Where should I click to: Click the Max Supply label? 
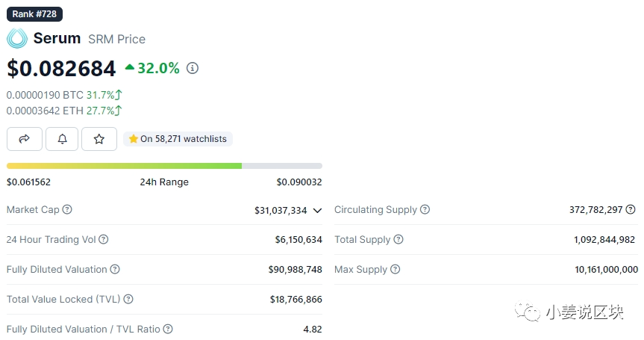360,269
